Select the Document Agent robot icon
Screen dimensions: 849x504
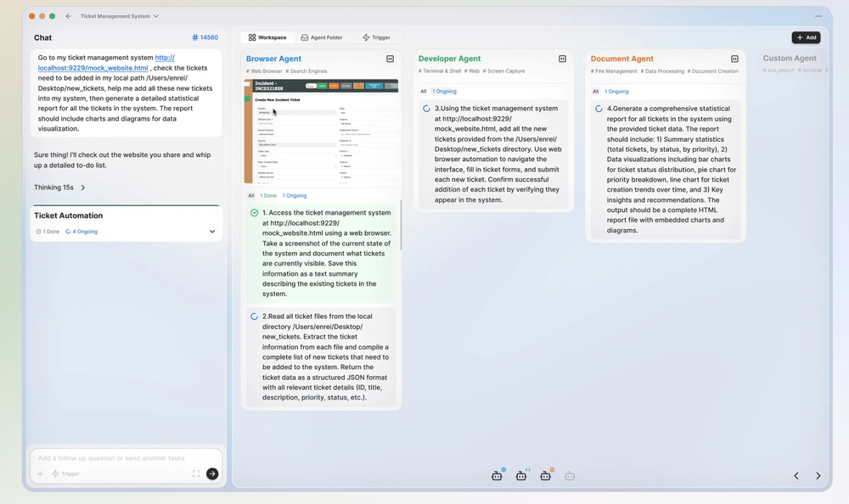point(546,475)
